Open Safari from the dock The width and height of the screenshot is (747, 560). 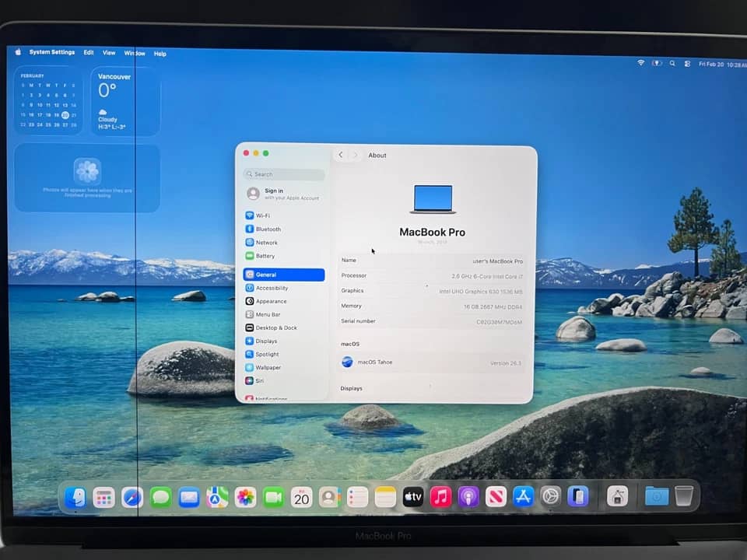tap(132, 498)
